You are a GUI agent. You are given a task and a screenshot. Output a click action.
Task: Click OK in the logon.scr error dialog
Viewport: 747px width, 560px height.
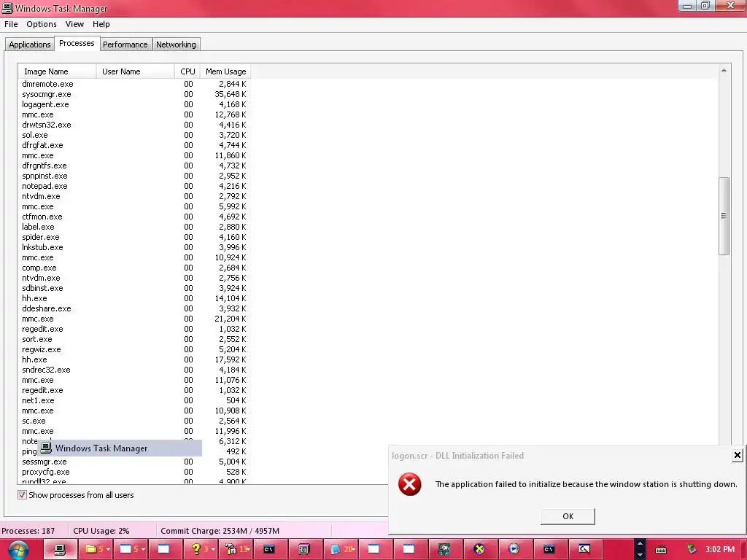point(568,516)
